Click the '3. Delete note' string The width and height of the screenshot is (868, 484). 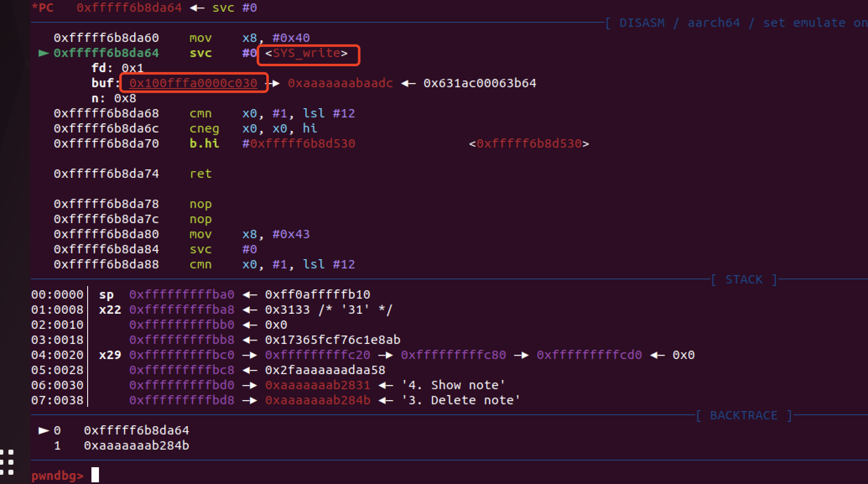click(460, 400)
